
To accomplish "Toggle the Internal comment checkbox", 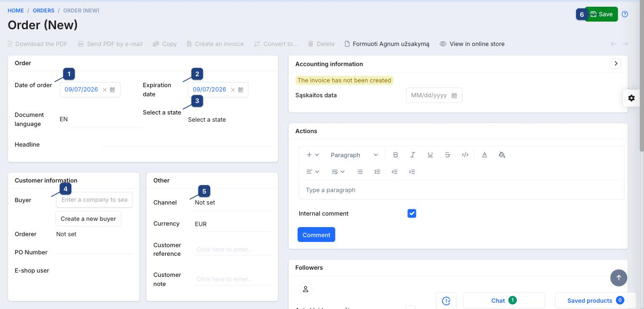I will [x=412, y=213].
